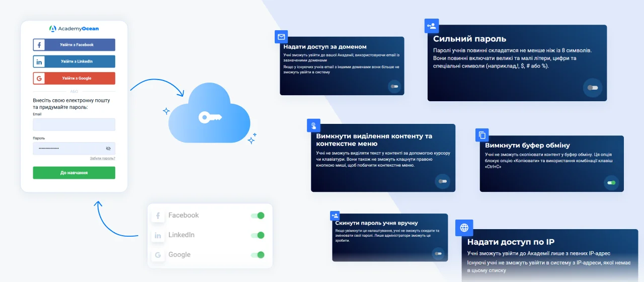Enable the Сильний пароль toggle

point(592,88)
